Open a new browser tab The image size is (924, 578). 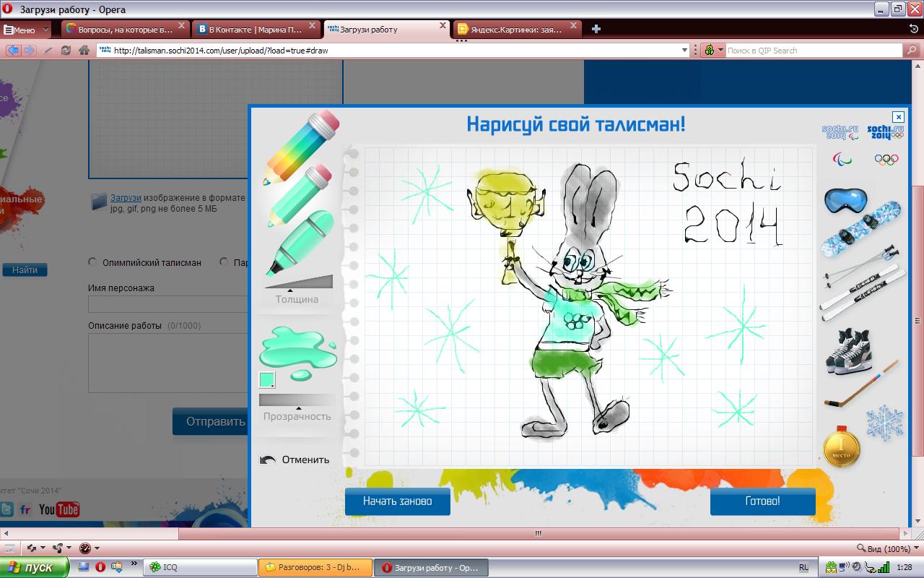pyautogui.click(x=596, y=29)
